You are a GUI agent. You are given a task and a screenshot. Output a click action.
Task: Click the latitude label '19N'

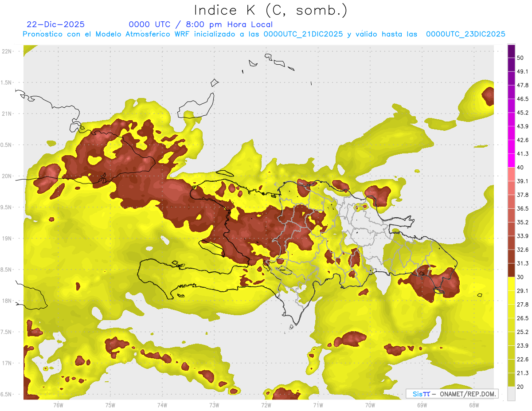coord(7,238)
